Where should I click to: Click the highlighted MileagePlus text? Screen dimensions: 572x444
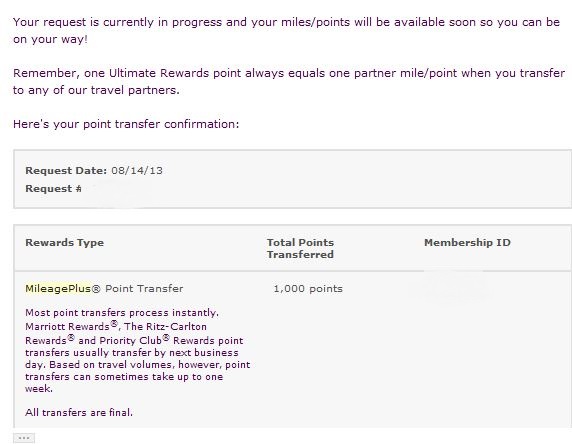coord(58,289)
